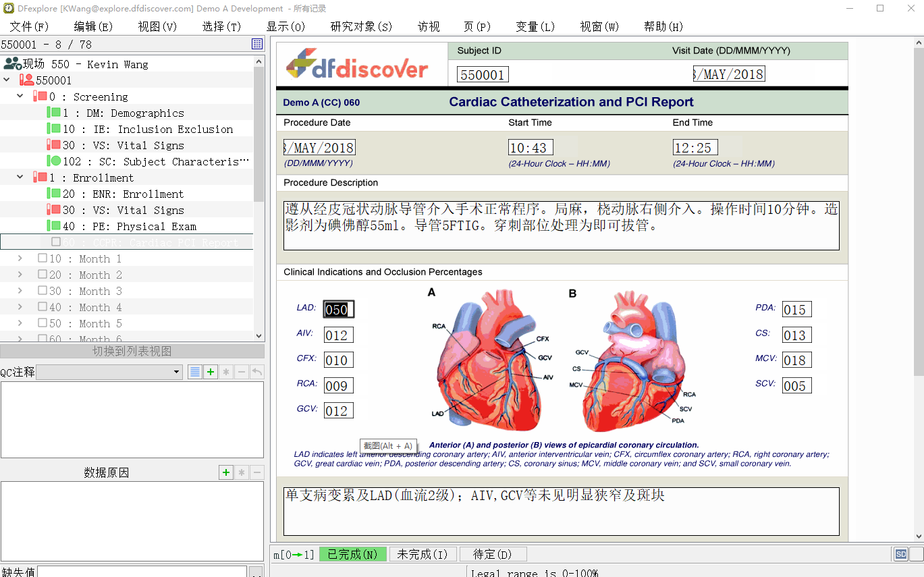Click the button next to the 缺失值 field
Image resolution: width=924 pixels, height=577 pixels.
256,572
